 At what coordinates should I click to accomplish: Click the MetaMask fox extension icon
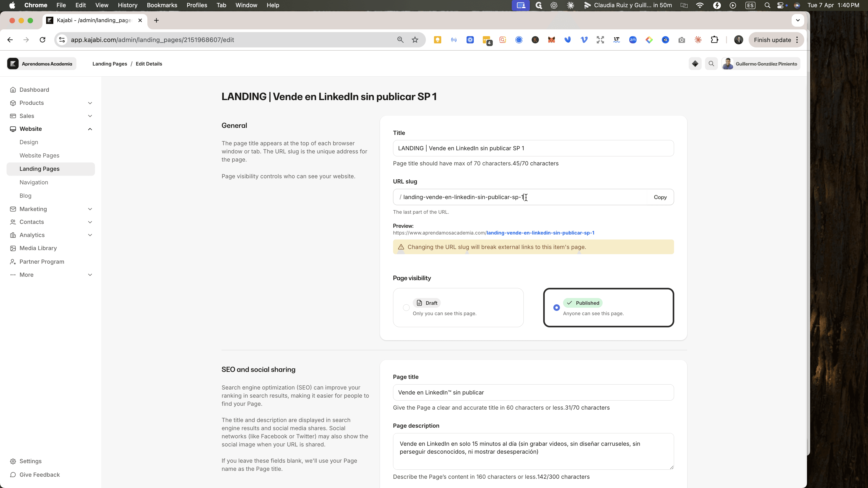coord(551,40)
